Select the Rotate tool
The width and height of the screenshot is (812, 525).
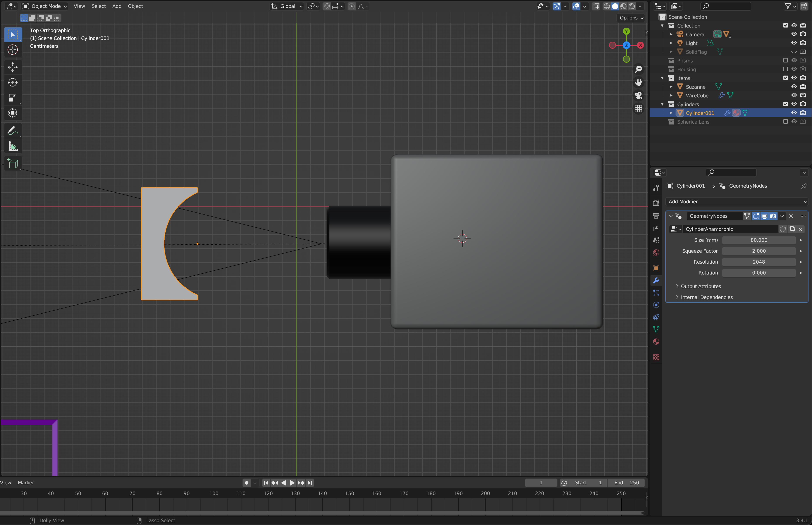13,83
